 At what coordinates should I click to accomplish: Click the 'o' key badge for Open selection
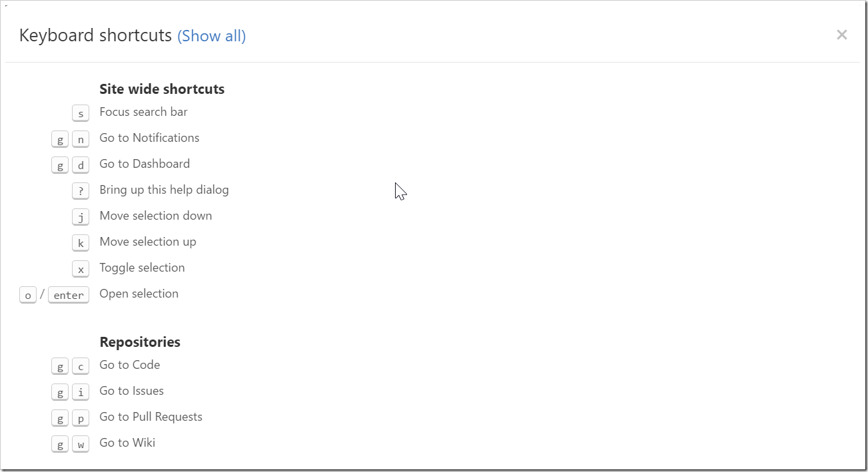point(28,294)
